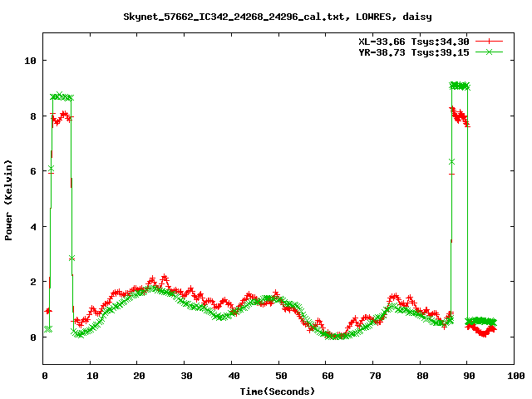Click the x-axis tick label 60
Viewport: 532px width, 399px height.
click(328, 376)
